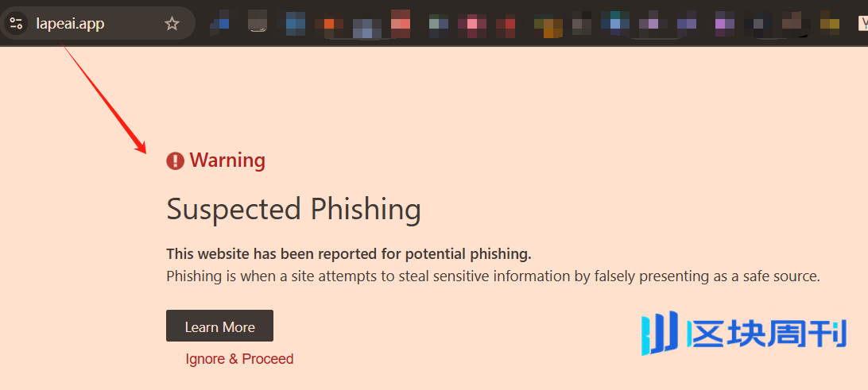868x390 pixels.
Task: Click the salmon-colored pixelated toolbar icon
Action: click(x=401, y=23)
